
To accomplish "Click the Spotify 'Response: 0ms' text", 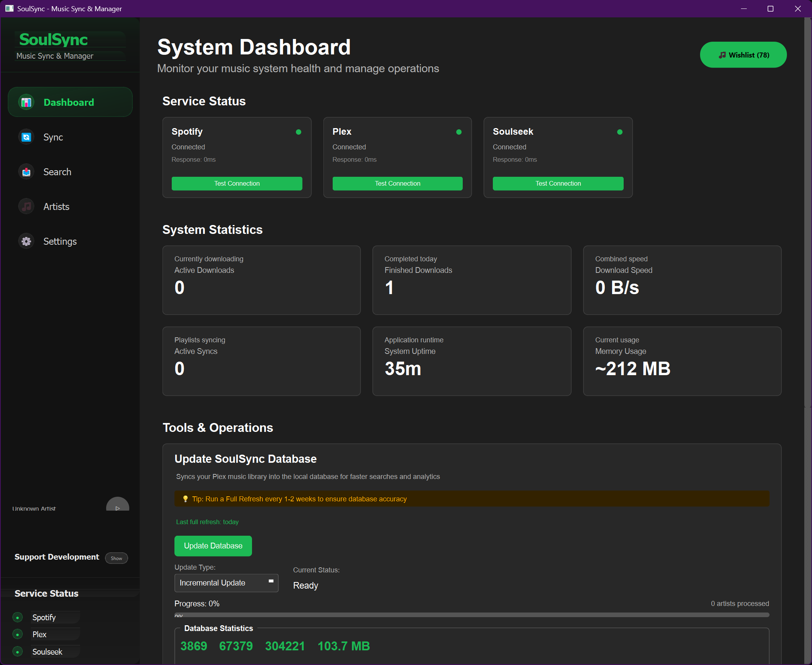I will coord(193,159).
